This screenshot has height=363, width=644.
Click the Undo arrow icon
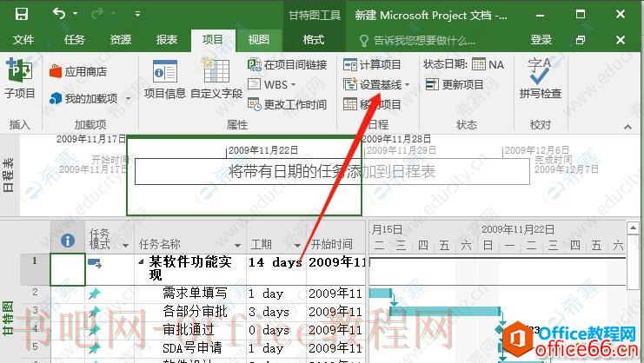(59, 14)
